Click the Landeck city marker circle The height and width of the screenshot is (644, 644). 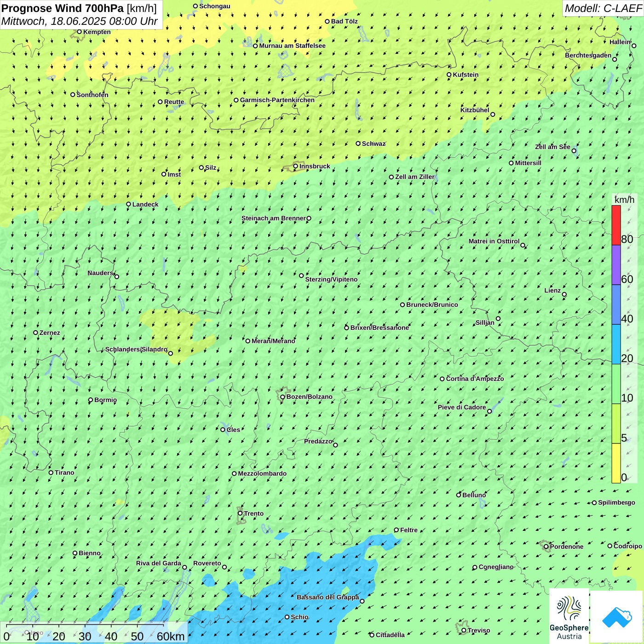pos(128,204)
